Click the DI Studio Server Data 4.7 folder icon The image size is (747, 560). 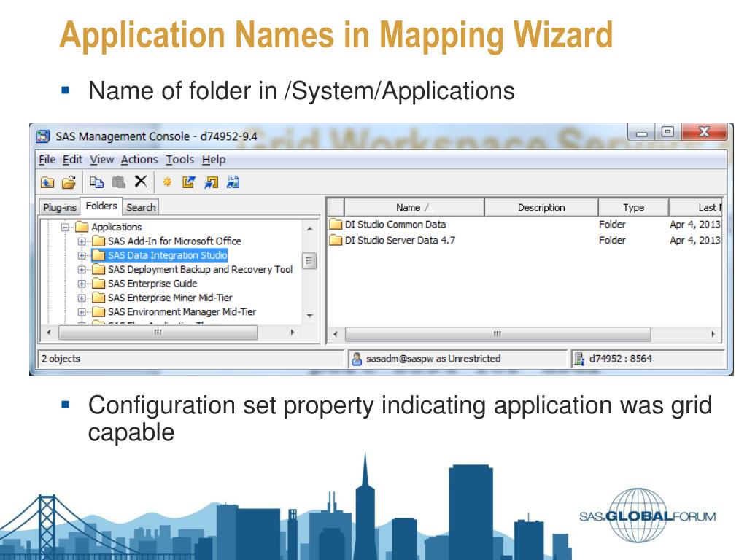336,240
